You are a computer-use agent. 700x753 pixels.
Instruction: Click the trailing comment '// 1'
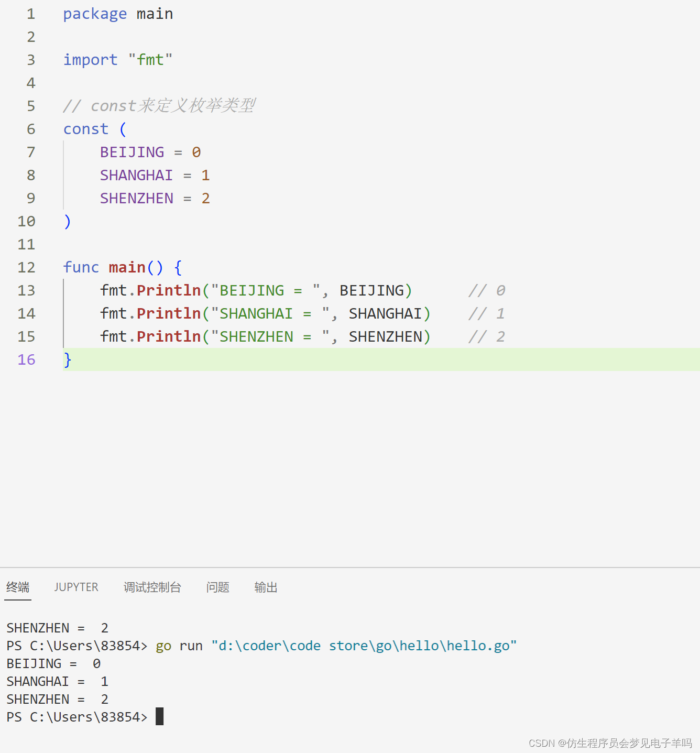487,313
